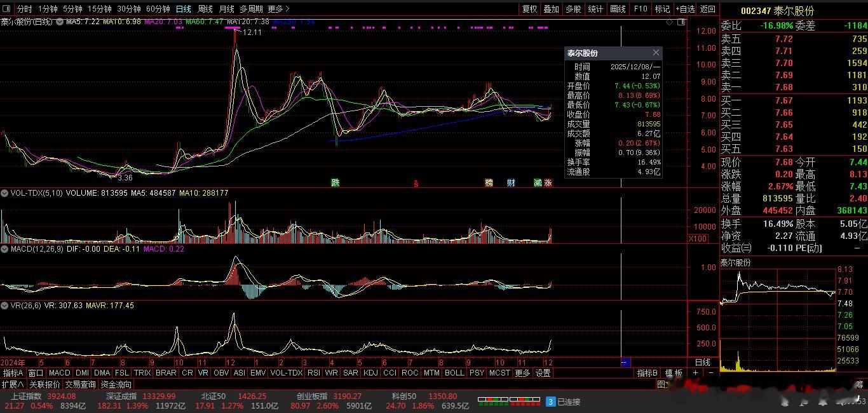Click the red $ marker on chart
This screenshot has height=413, width=868.
(416, 184)
